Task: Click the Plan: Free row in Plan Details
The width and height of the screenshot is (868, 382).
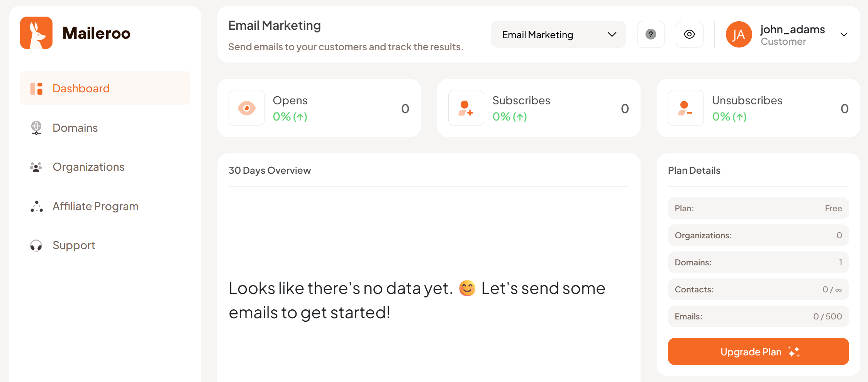Action: (758, 208)
